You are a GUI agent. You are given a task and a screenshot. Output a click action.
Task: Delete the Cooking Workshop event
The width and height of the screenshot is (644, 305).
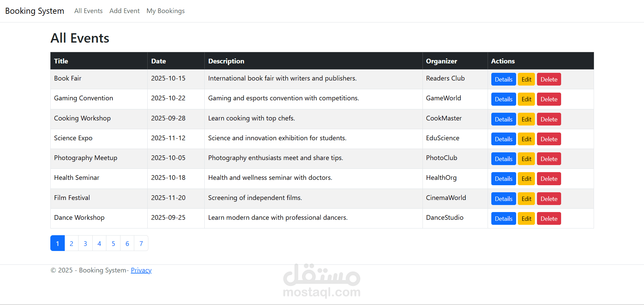point(549,119)
